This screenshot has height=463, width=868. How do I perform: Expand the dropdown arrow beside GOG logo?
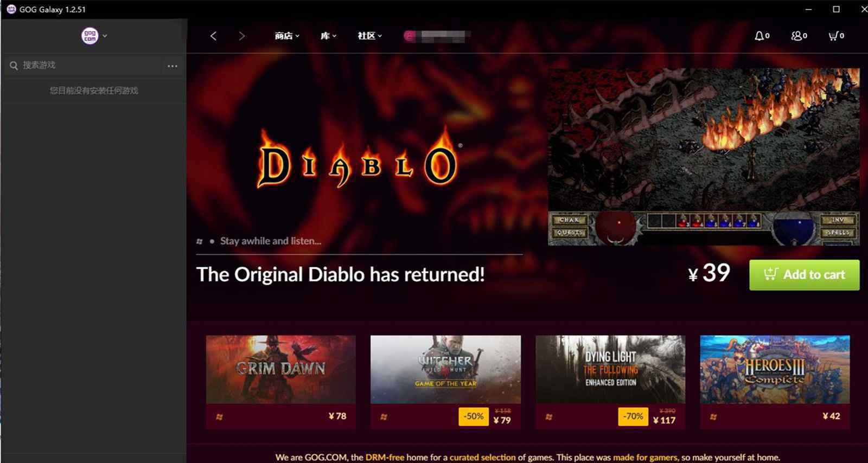(x=105, y=36)
